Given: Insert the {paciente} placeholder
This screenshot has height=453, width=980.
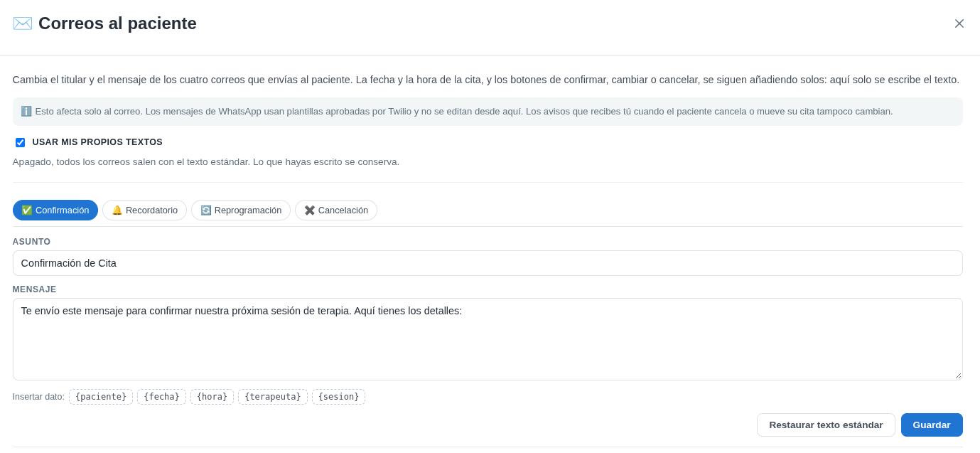Looking at the screenshot, I should click(101, 397).
